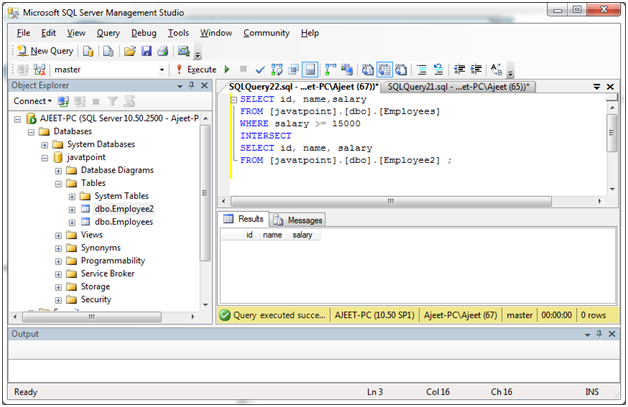Click the query editor horizontal scrollbar
Screen dimensions: 628x407
point(391,201)
